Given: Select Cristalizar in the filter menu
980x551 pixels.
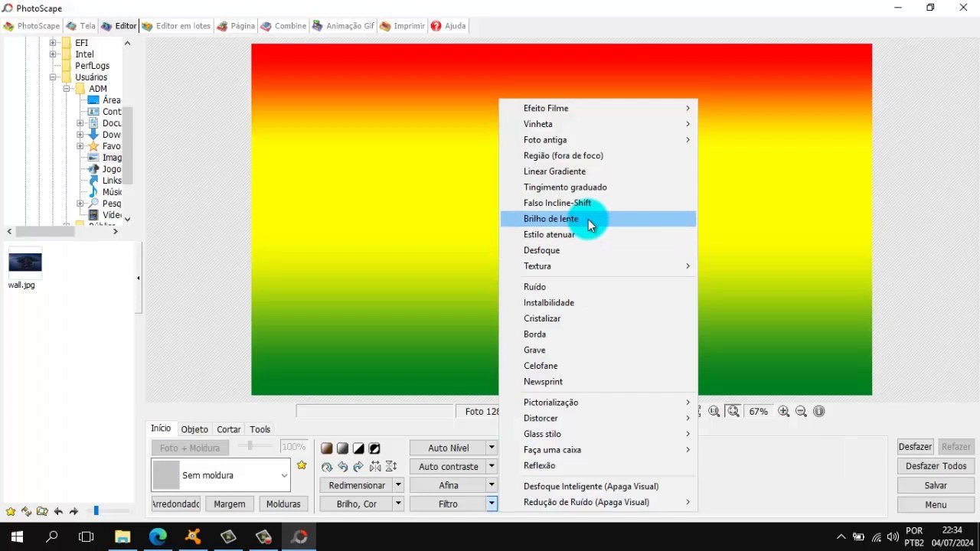Looking at the screenshot, I should (598, 318).
